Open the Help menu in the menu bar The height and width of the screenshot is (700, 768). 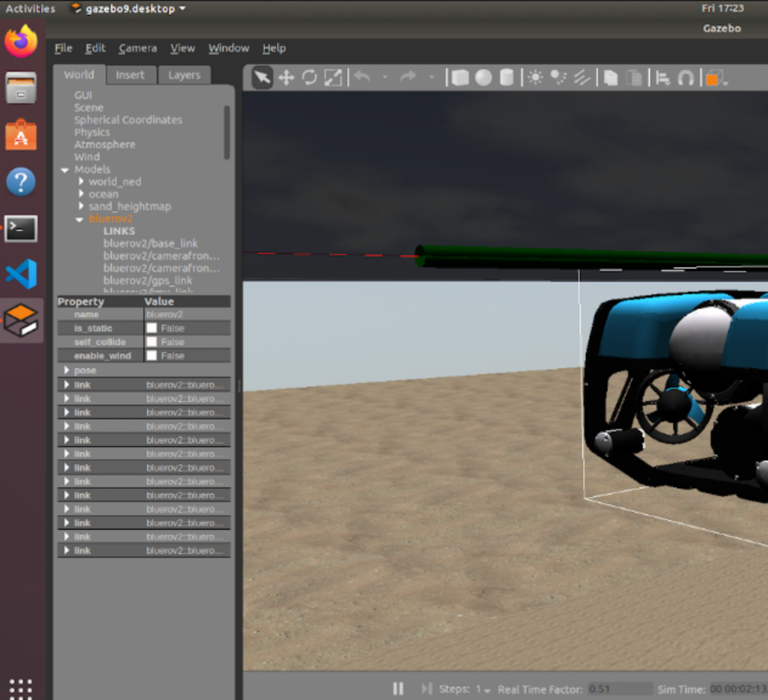coord(274,48)
